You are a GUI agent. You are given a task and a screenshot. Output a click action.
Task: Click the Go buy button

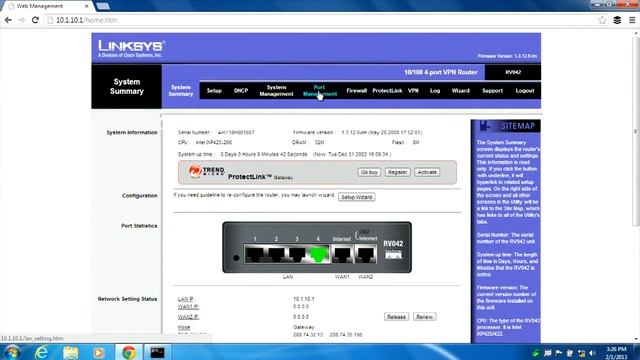(x=369, y=172)
